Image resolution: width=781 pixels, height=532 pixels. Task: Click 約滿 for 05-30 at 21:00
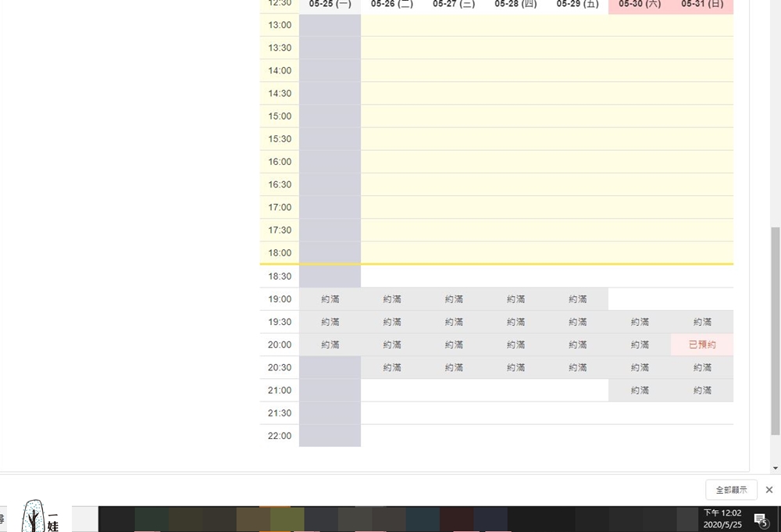coord(640,391)
